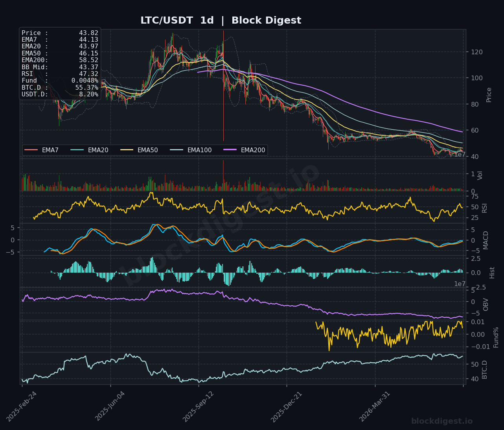
Task: Select the EMA200 legend entry
Action: 244,150
